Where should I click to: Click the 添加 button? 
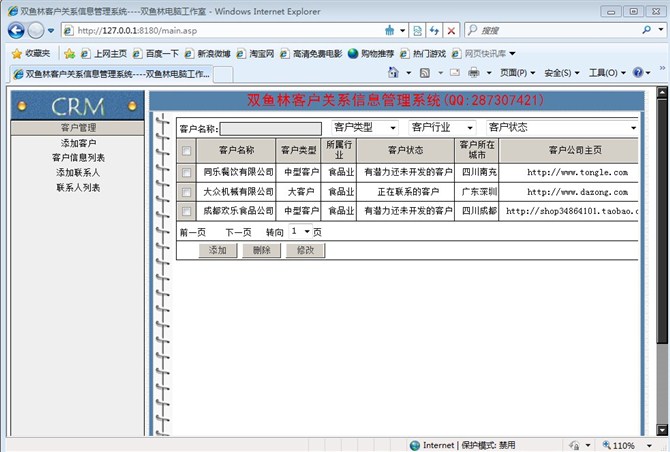(218, 250)
